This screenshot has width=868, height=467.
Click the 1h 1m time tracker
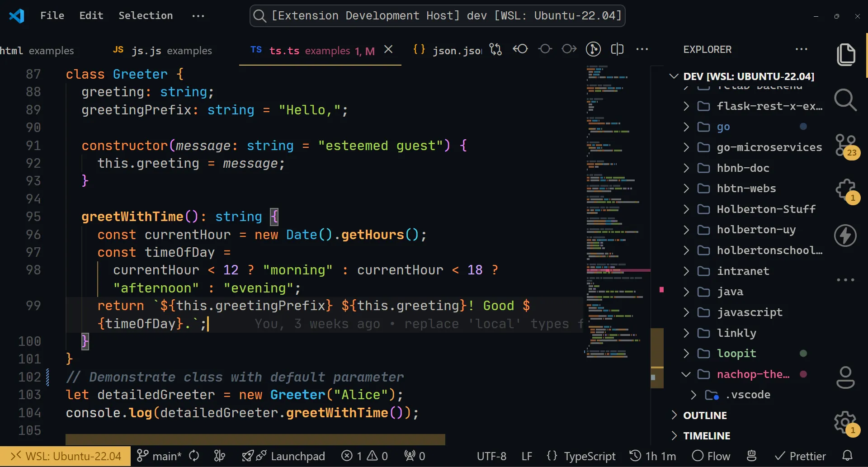[x=653, y=456]
